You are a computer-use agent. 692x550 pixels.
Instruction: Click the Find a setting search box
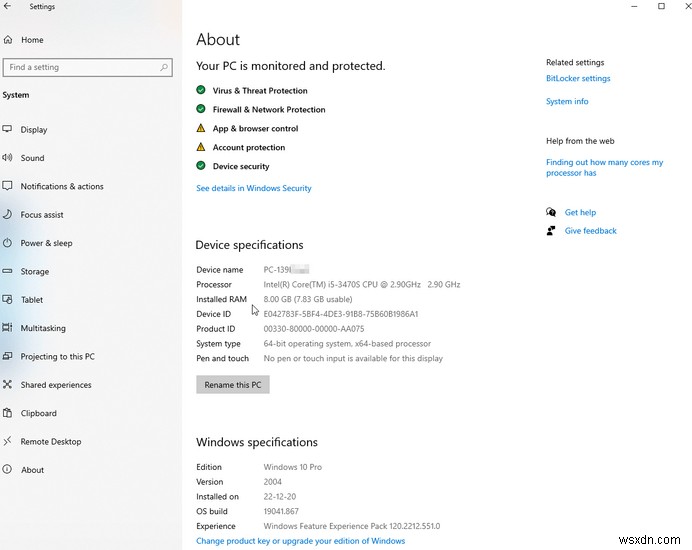[x=80, y=68]
